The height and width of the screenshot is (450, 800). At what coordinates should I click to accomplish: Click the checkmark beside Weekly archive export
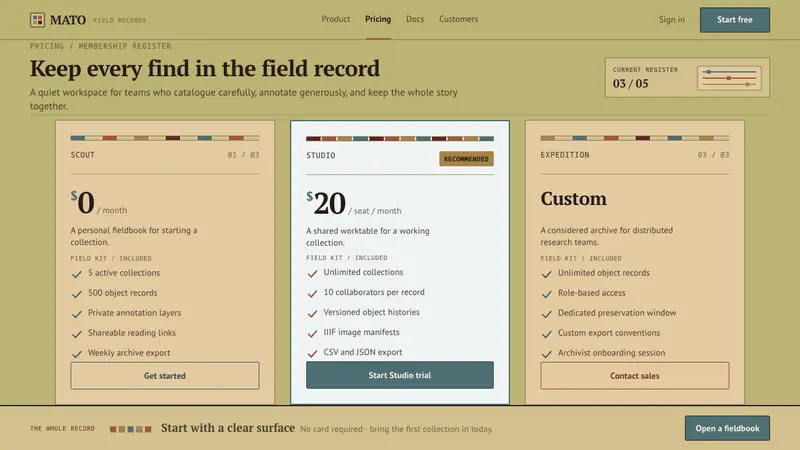pyautogui.click(x=77, y=354)
